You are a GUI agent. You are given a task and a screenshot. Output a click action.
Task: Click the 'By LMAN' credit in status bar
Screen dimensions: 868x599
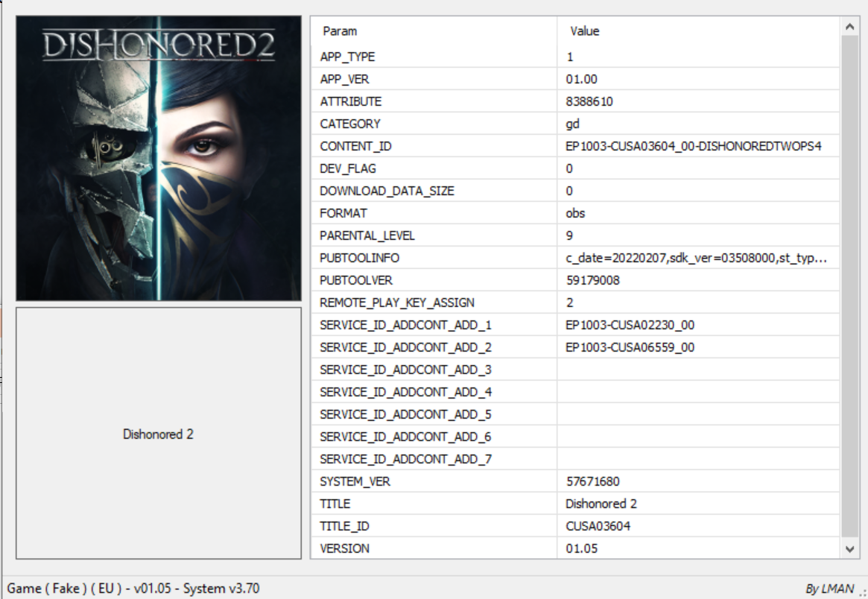pos(829,589)
